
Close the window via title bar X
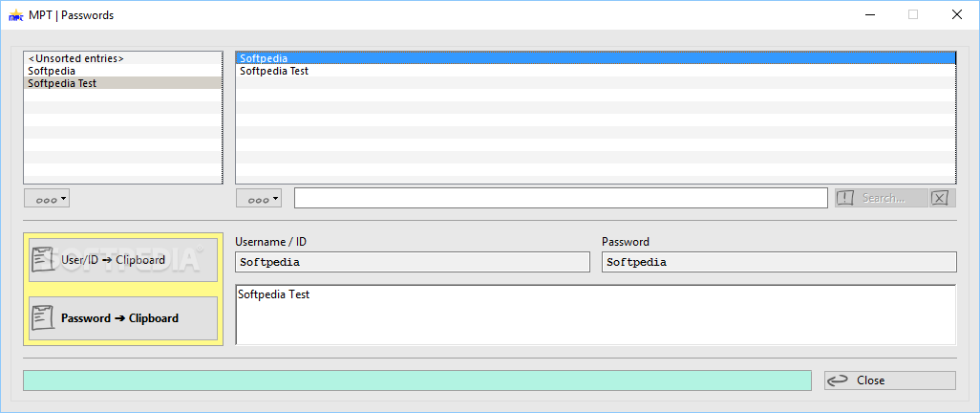(x=957, y=15)
